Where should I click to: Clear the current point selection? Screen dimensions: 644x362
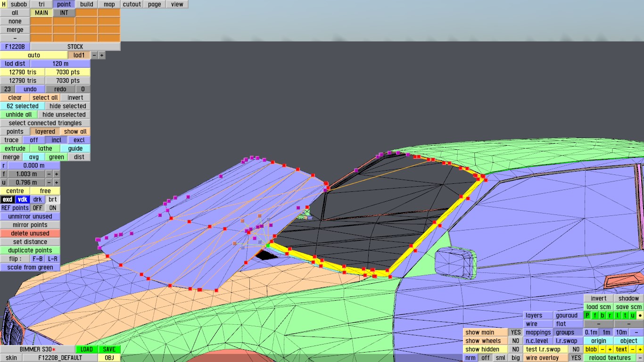point(15,98)
